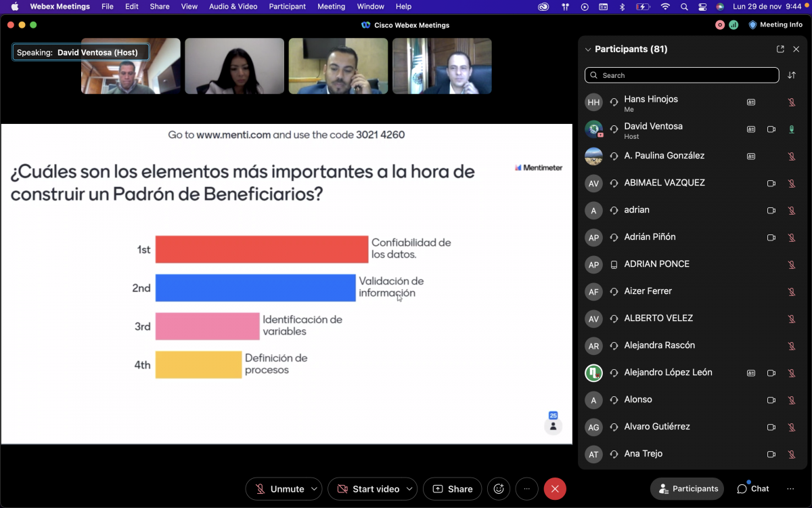The height and width of the screenshot is (508, 812).
Task: Click the contact card icon beside A. Paulina González
Action: pyautogui.click(x=751, y=156)
